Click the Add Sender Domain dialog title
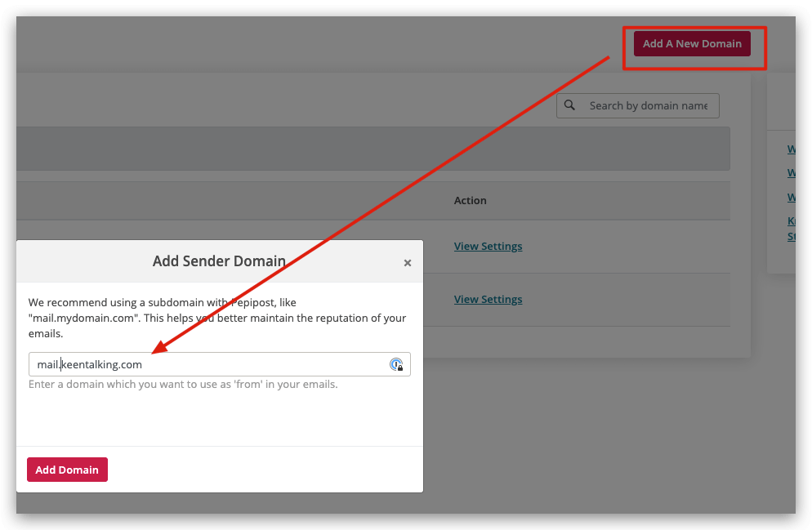 219,262
